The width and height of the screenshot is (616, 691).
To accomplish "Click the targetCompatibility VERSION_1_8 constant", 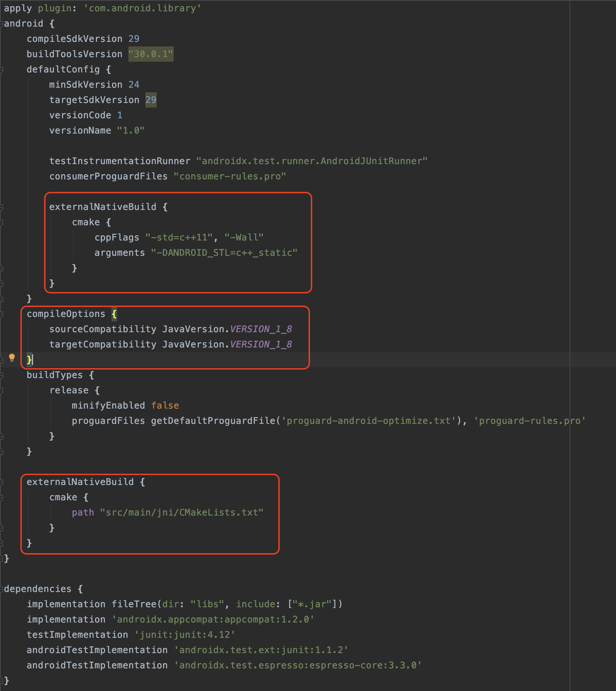I will tap(260, 344).
